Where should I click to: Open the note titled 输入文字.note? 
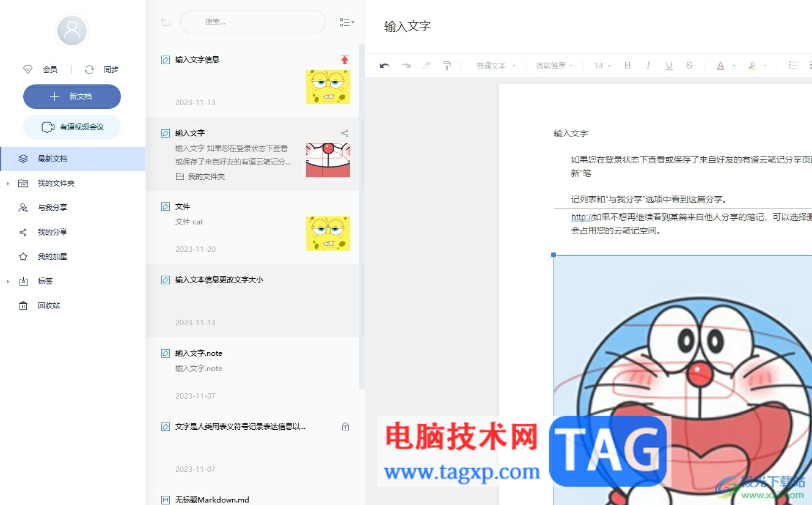252,374
